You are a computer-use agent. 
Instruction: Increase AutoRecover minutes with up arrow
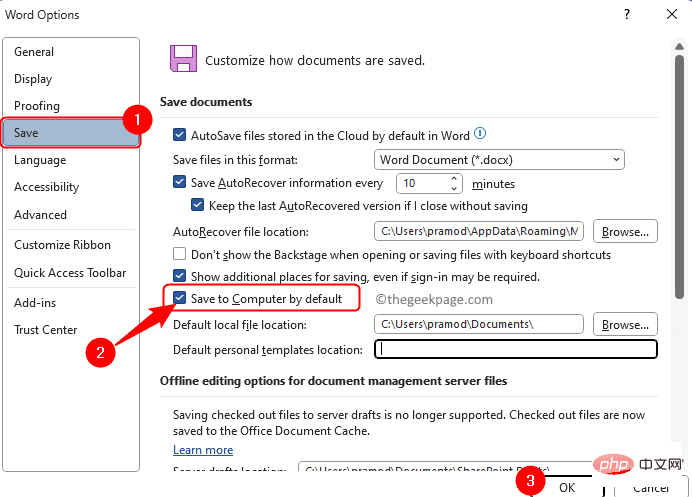click(x=454, y=178)
